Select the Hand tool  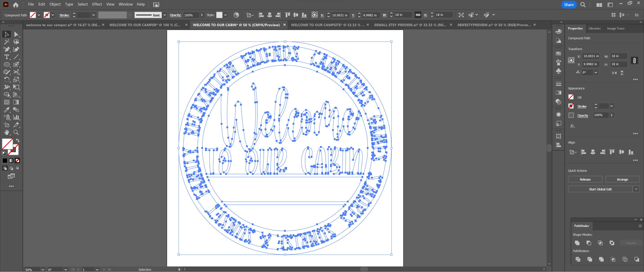pyautogui.click(x=6, y=132)
